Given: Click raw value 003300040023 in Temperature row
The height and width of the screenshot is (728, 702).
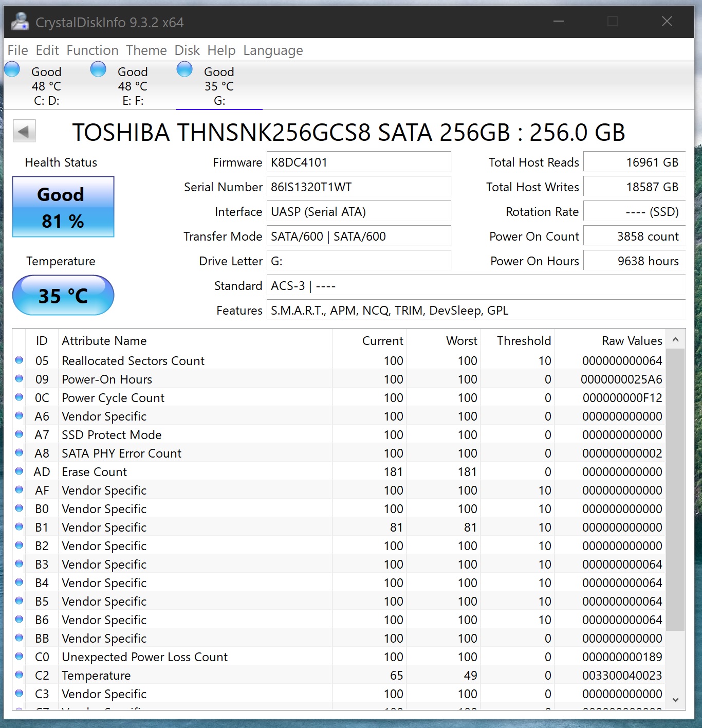Looking at the screenshot, I should coord(622,676).
